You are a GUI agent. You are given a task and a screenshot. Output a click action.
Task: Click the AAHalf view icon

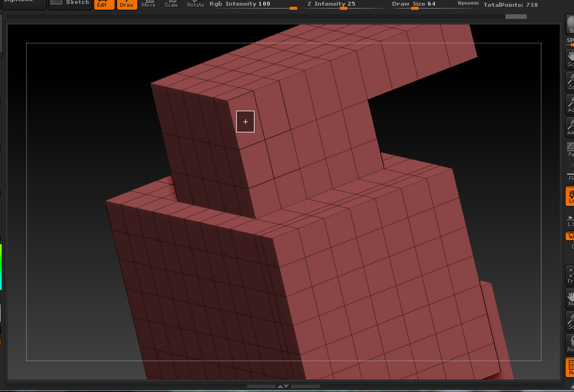[569, 127]
